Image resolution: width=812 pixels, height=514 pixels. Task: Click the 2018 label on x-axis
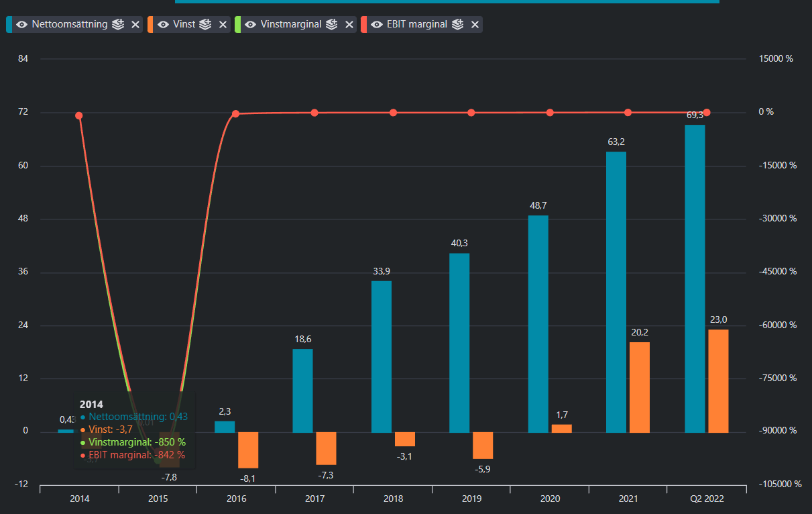tap(393, 499)
